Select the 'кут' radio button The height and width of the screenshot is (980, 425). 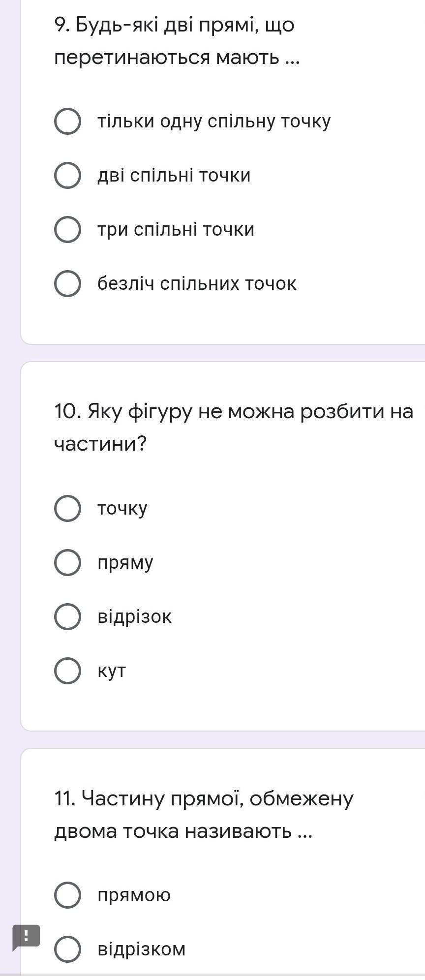click(67, 671)
